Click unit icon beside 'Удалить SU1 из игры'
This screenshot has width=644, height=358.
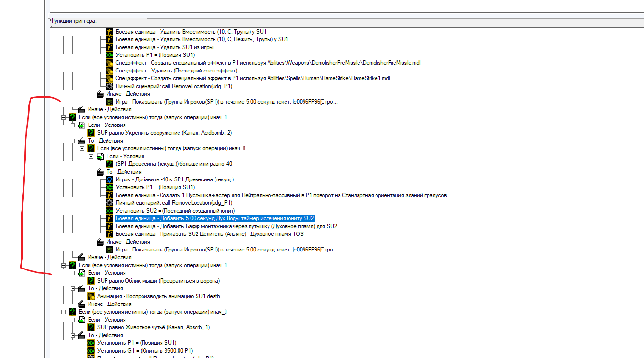click(x=109, y=47)
